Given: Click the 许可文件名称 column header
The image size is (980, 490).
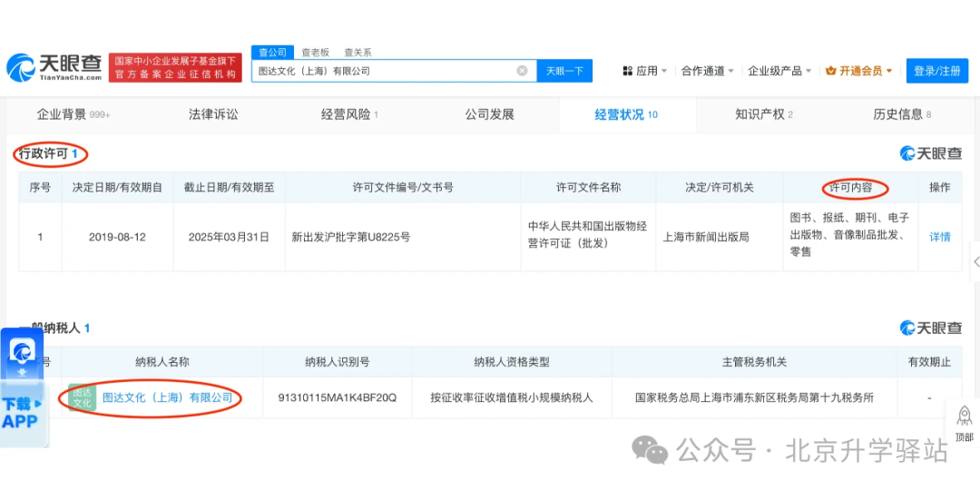Looking at the screenshot, I should 588,188.
